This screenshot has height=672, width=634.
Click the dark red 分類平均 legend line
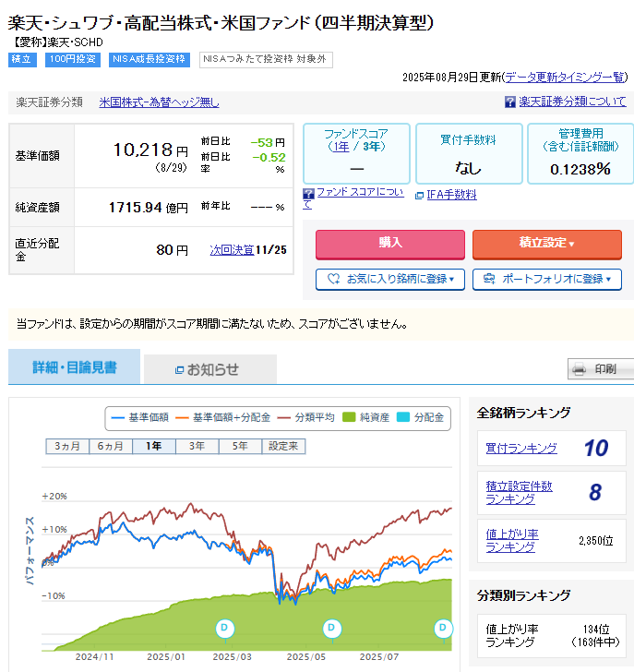(284, 417)
